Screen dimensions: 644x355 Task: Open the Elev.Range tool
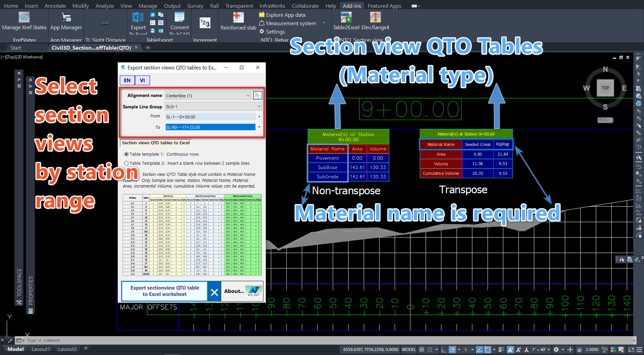pos(375,17)
